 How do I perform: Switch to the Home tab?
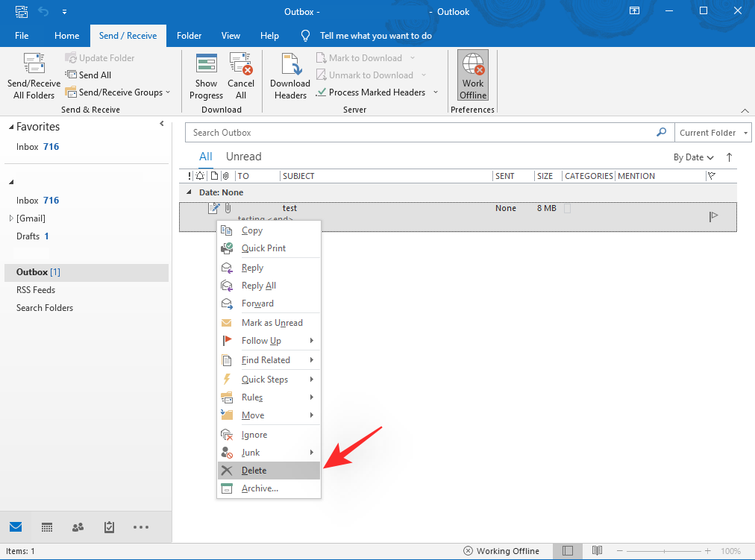[x=67, y=36]
